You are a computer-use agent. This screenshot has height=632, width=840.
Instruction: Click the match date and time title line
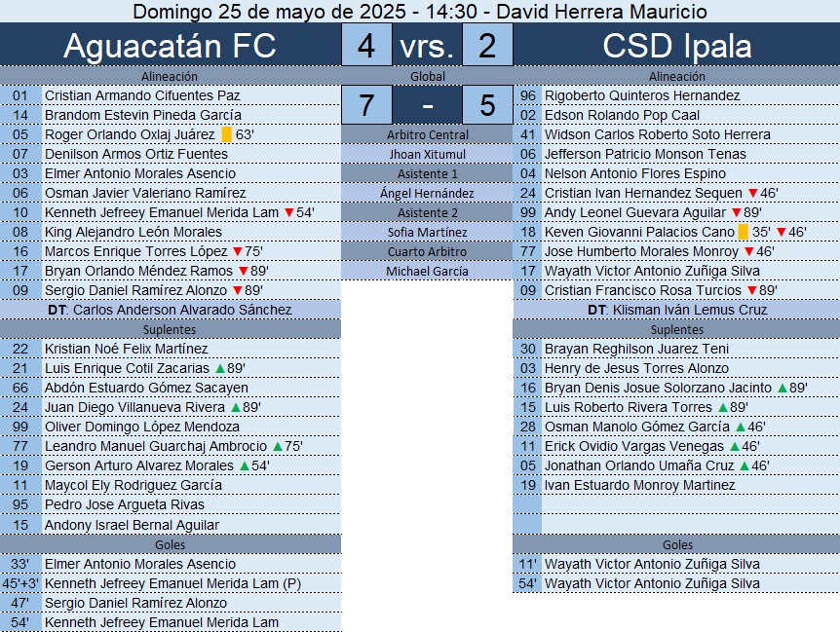(420, 12)
